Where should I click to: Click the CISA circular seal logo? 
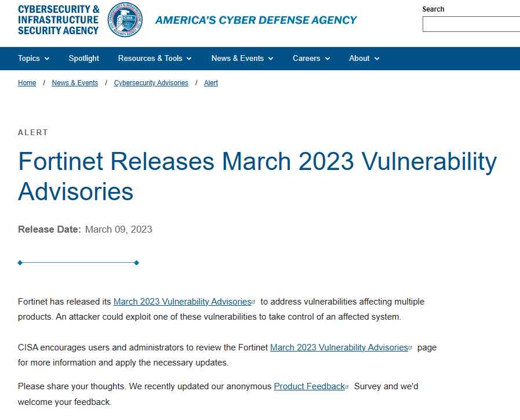[125, 20]
